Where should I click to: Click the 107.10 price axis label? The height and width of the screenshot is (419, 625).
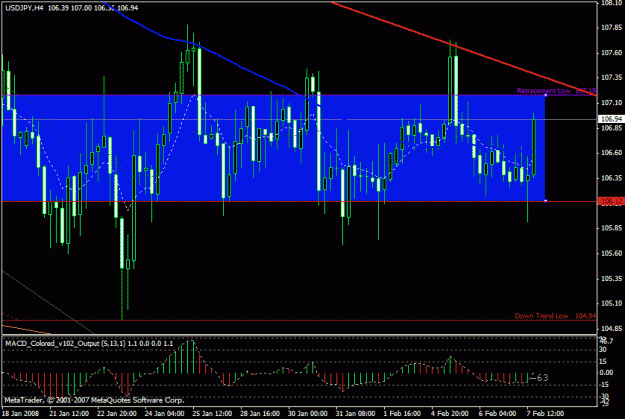pyautogui.click(x=611, y=103)
